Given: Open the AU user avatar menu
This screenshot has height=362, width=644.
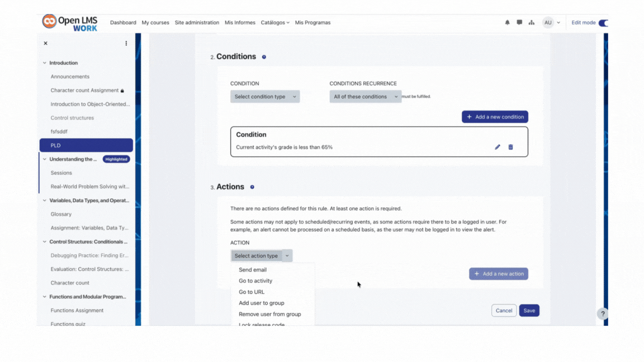Looking at the screenshot, I should click(548, 22).
